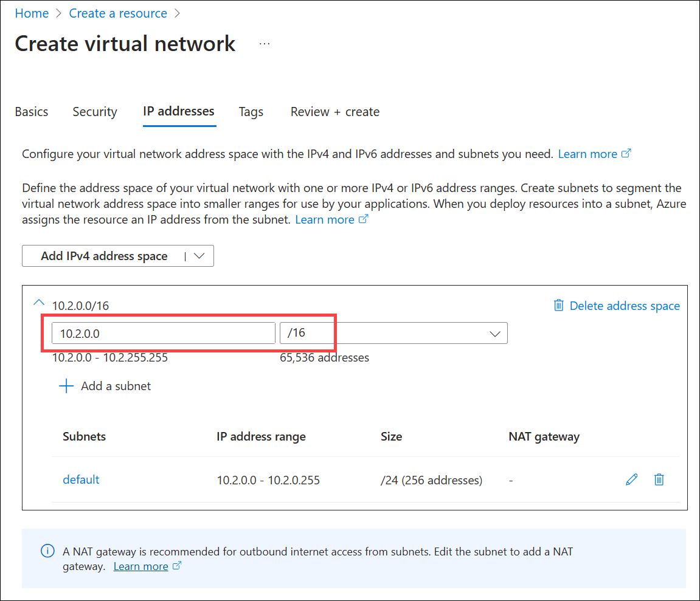Click the external link icon after the first Learn more
This screenshot has width=700, height=601.
point(627,153)
